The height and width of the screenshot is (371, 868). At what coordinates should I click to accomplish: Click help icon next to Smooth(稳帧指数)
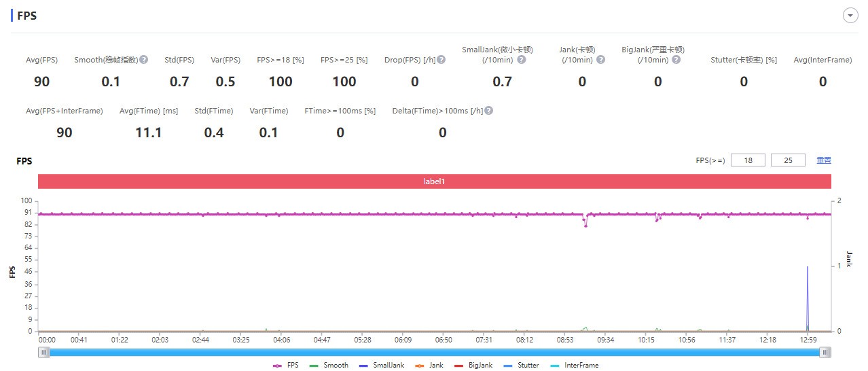(x=144, y=60)
